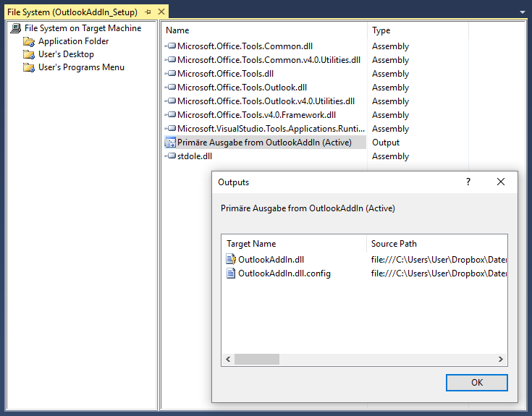Click the OutlookAddIn.dll file icon in Outputs
This screenshot has height=416, width=532.
[x=232, y=260]
